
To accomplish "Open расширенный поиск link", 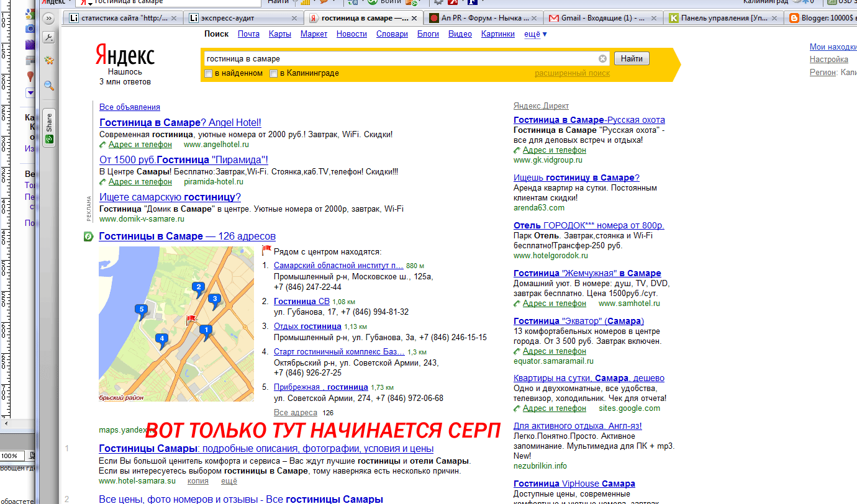I will (572, 73).
